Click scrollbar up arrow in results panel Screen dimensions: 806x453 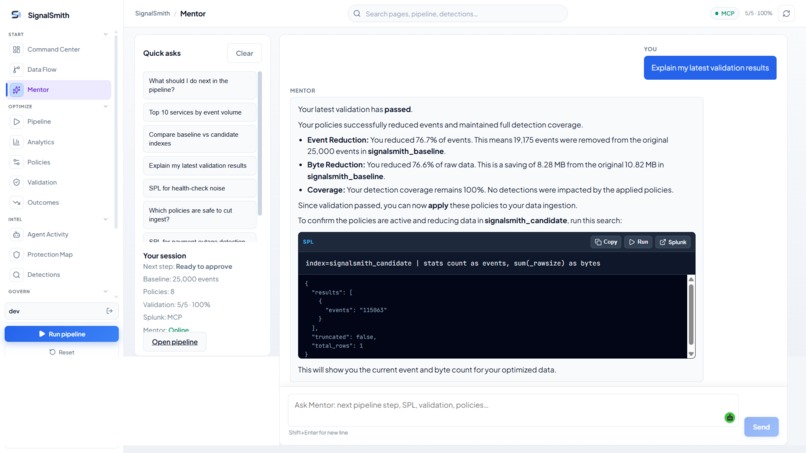(691, 279)
